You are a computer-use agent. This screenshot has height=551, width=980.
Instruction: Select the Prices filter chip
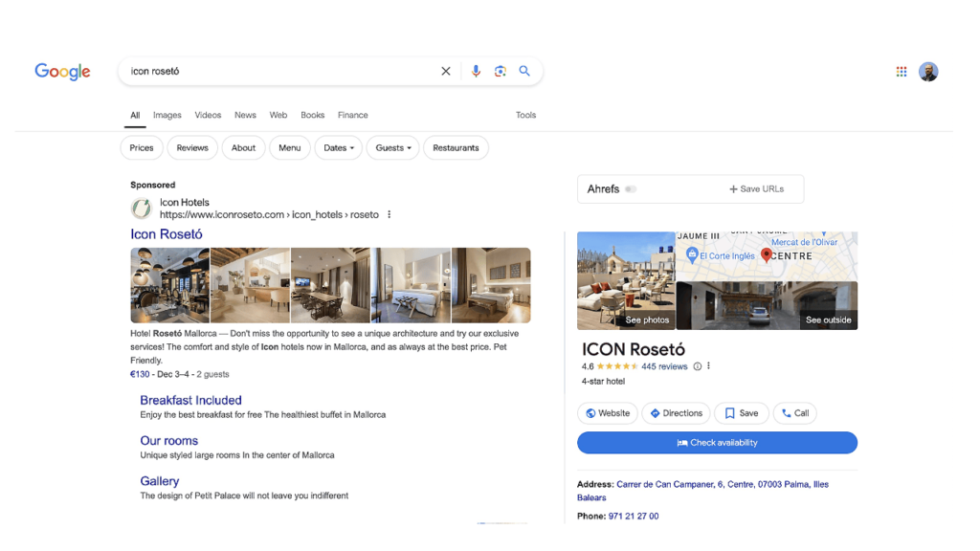(x=142, y=148)
